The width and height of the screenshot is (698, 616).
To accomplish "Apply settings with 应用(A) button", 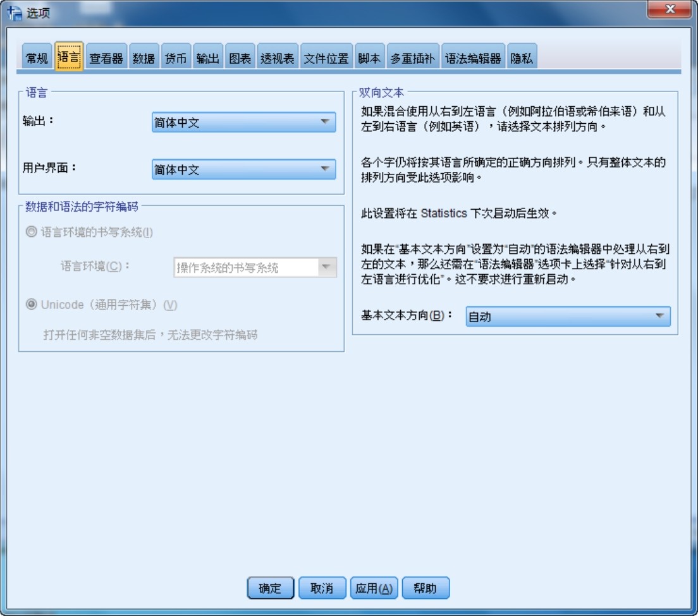I will tap(374, 588).
